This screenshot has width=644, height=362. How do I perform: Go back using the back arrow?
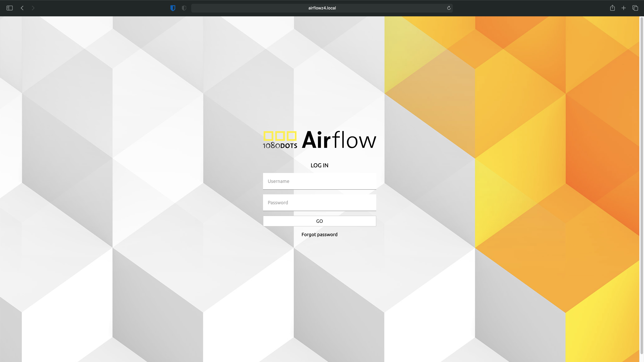pos(22,8)
